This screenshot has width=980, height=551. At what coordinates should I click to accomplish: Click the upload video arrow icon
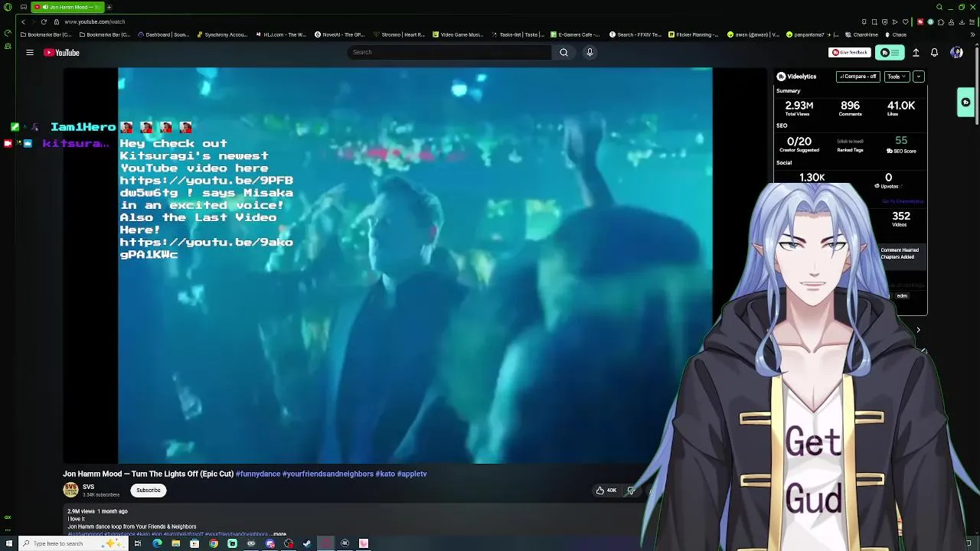point(916,53)
